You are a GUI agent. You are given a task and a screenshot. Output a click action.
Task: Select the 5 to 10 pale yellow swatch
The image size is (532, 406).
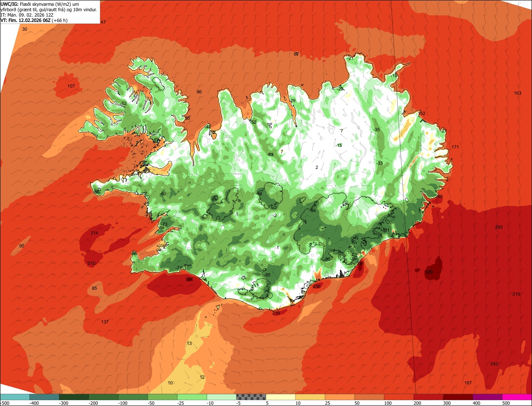coord(281,397)
